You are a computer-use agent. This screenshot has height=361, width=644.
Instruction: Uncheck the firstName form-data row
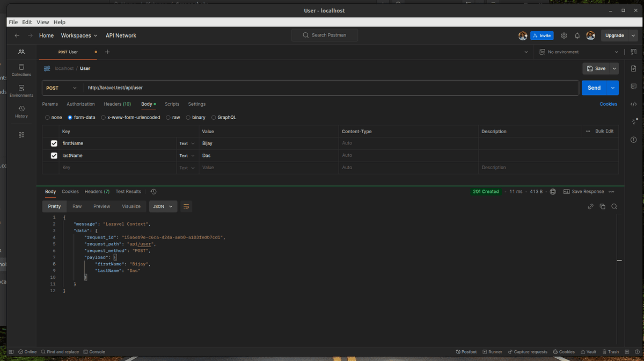54,143
